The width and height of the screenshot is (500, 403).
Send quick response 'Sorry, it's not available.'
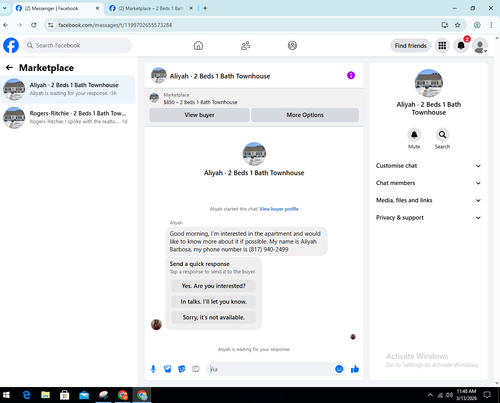214,317
